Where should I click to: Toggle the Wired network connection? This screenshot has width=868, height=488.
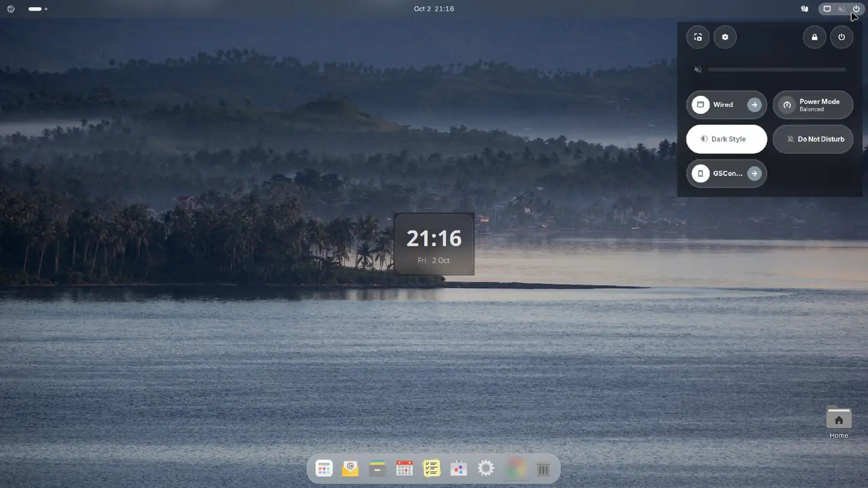(x=717, y=105)
